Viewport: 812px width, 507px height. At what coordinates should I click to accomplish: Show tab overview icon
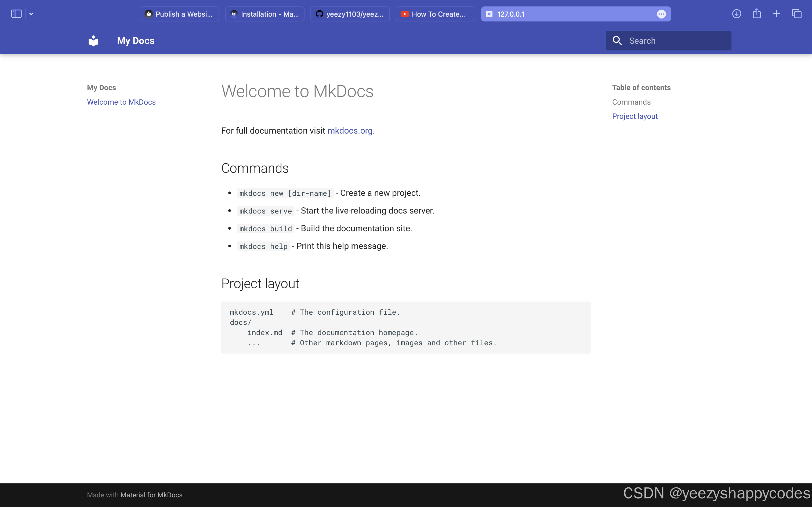pos(797,14)
